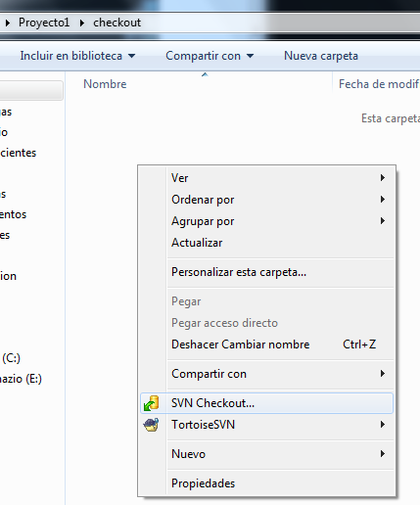Open Propiedades from context menu
420x505 pixels.
pos(266,483)
